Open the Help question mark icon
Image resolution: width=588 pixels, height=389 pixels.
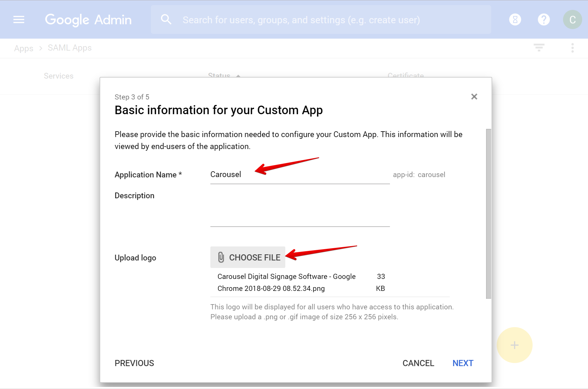[544, 19]
